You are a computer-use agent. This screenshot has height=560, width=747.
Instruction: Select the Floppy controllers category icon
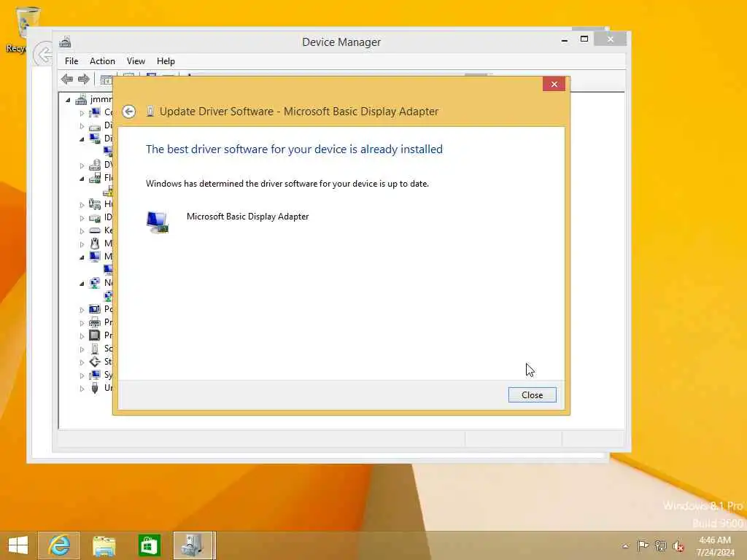click(95, 178)
